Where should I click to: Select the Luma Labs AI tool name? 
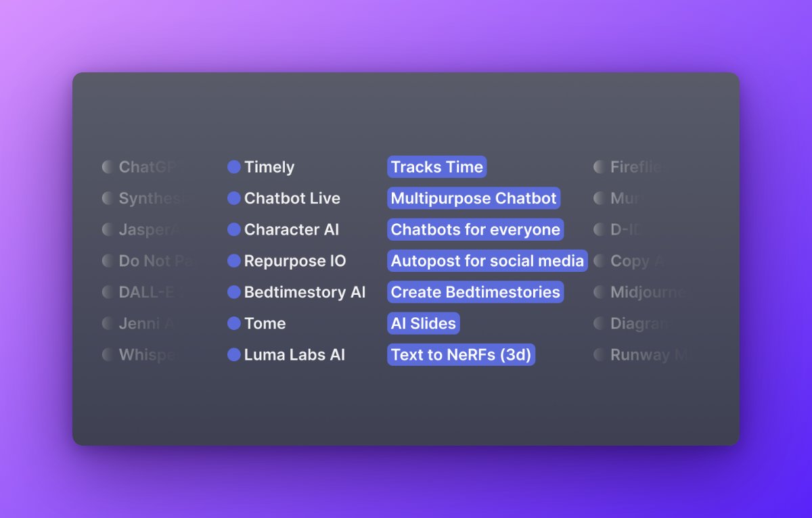click(x=295, y=354)
